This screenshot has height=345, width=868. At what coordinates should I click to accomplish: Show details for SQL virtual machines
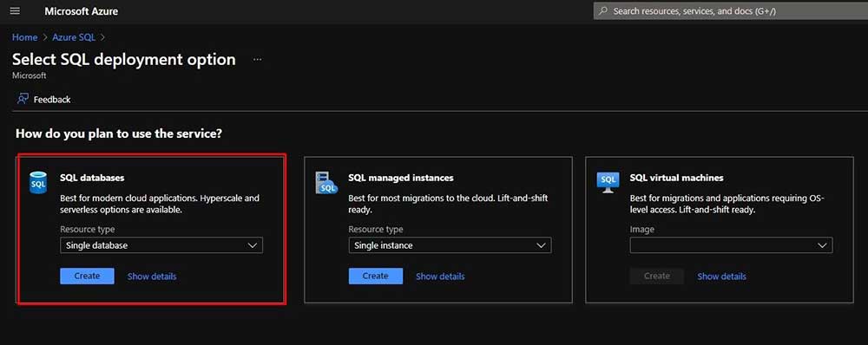coord(721,277)
